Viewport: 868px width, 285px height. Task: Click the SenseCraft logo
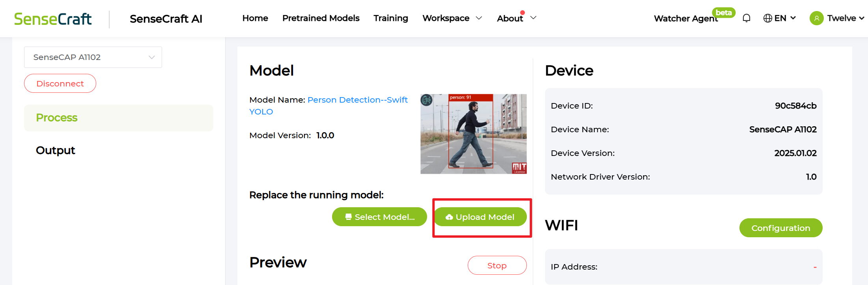click(x=53, y=19)
